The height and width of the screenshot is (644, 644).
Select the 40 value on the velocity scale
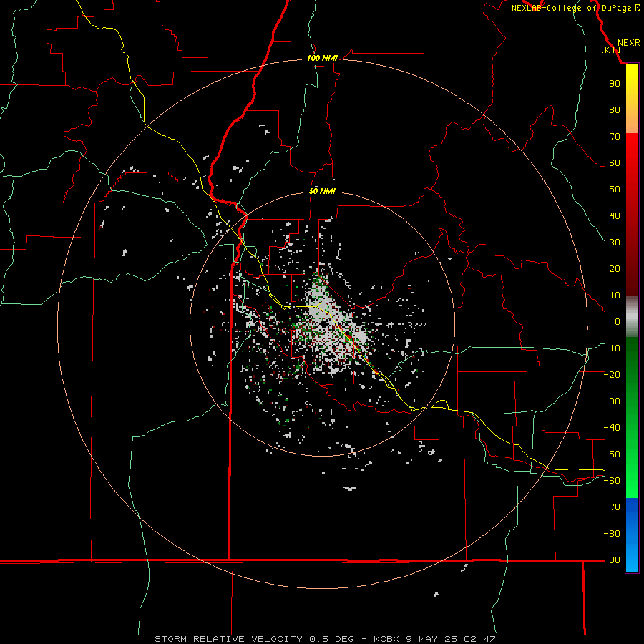[615, 215]
